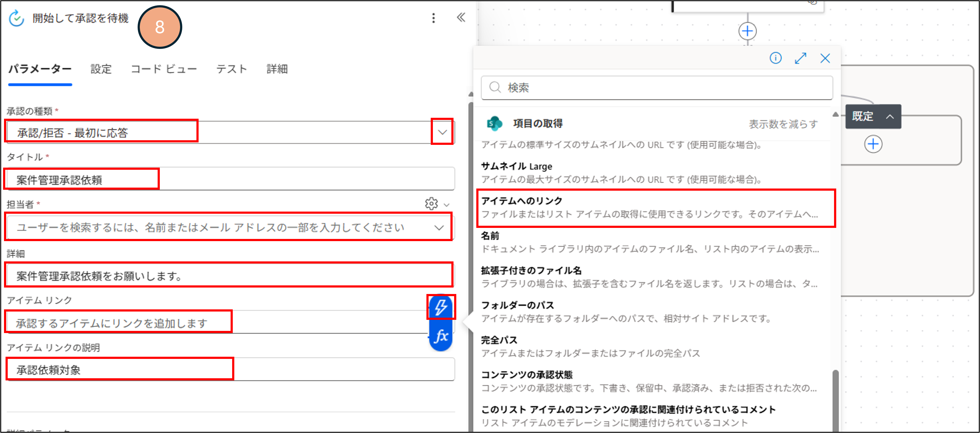
Task: Click the three-dot more options menu
Action: coord(433,18)
